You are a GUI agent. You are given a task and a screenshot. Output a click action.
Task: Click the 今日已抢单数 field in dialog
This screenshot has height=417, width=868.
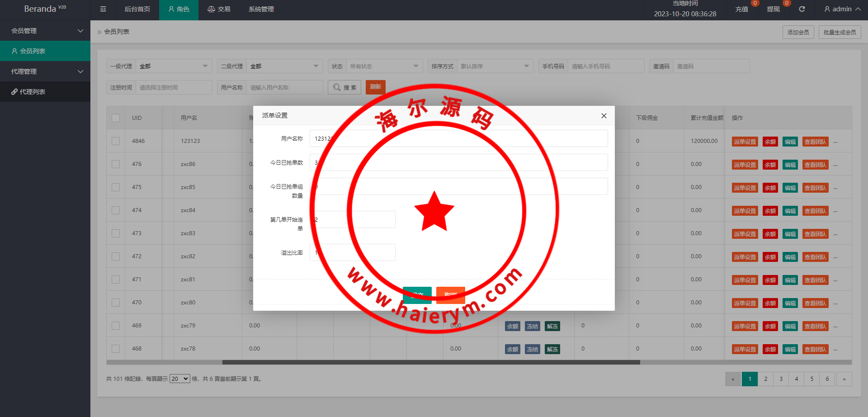[458, 162]
